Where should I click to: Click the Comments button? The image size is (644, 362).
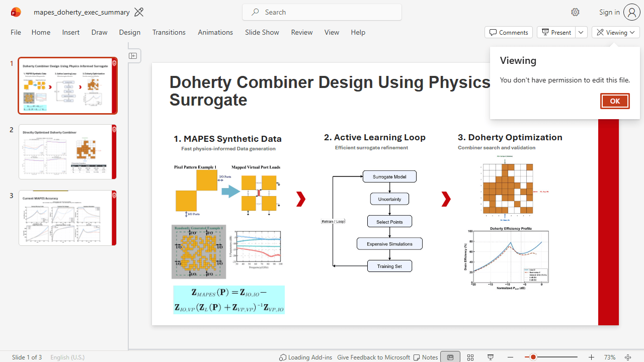pos(509,32)
